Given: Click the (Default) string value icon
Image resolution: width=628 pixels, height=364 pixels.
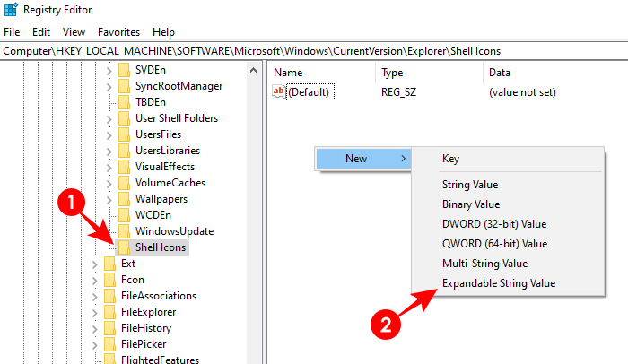Looking at the screenshot, I should click(x=278, y=92).
